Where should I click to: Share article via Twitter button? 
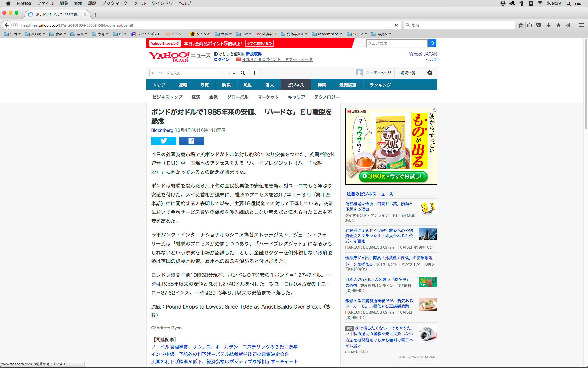point(164,141)
